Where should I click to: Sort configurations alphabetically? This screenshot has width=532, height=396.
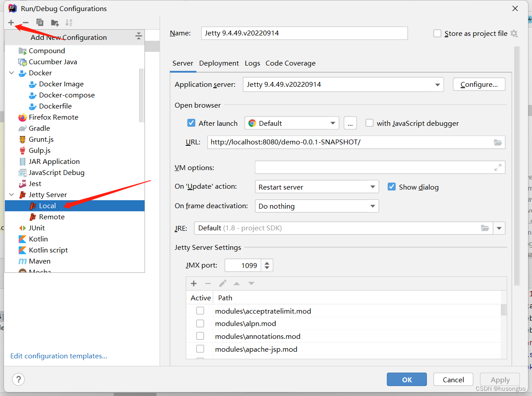[x=68, y=22]
